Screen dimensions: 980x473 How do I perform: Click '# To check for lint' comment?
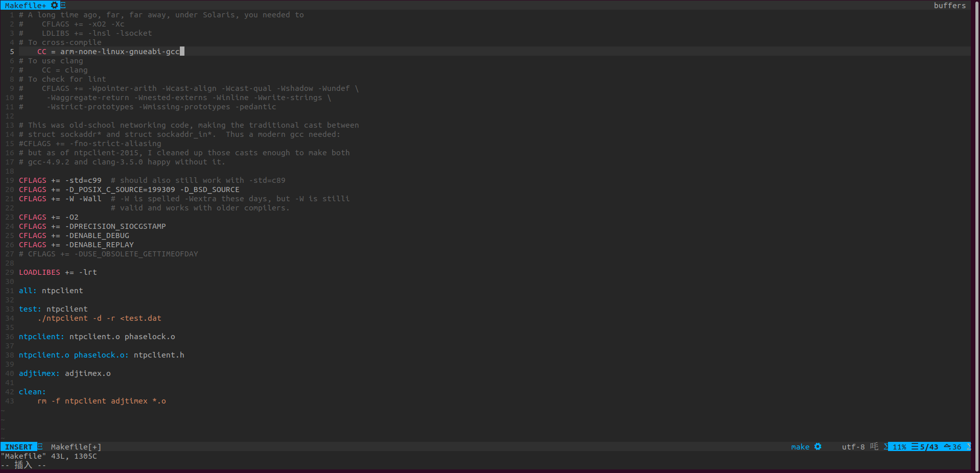(62, 79)
